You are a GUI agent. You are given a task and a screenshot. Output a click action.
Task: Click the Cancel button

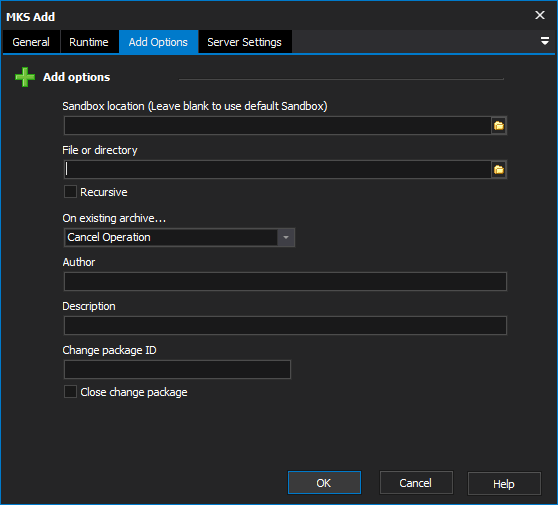[x=416, y=483]
